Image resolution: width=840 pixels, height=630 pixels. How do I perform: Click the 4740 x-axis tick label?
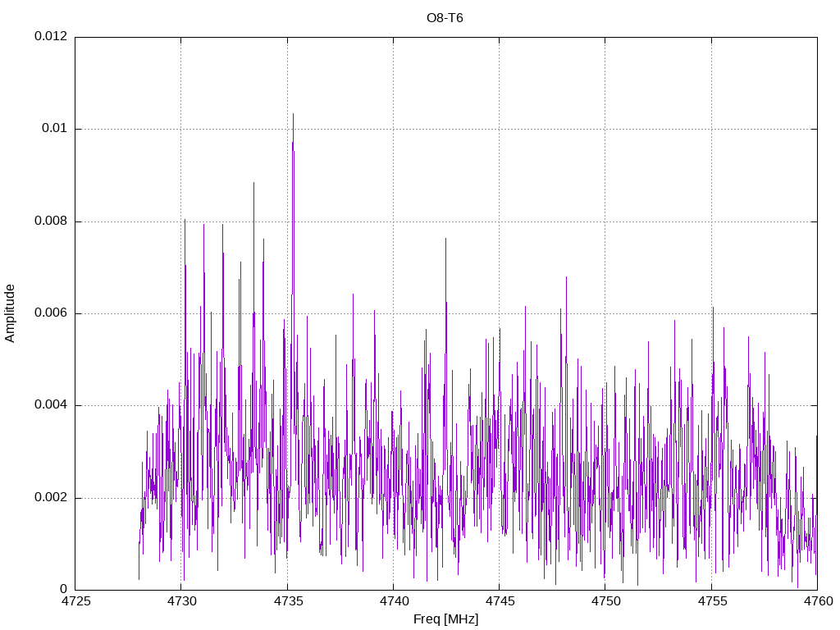tap(394, 601)
